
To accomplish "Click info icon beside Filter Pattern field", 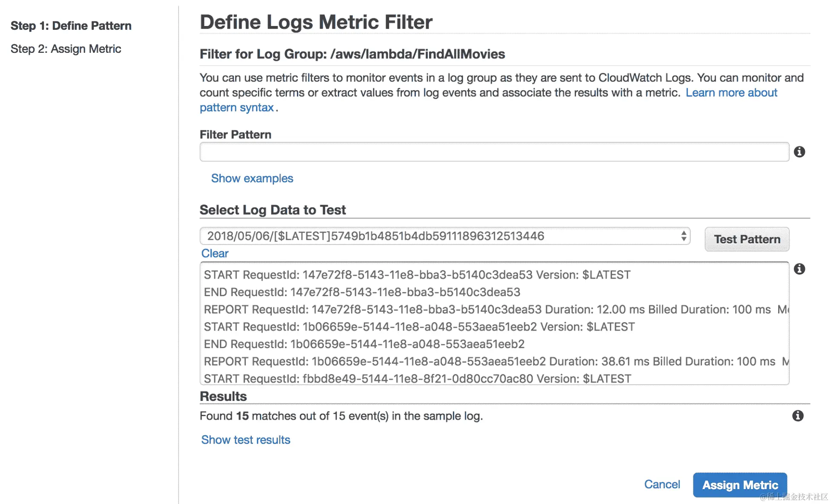I will (799, 152).
